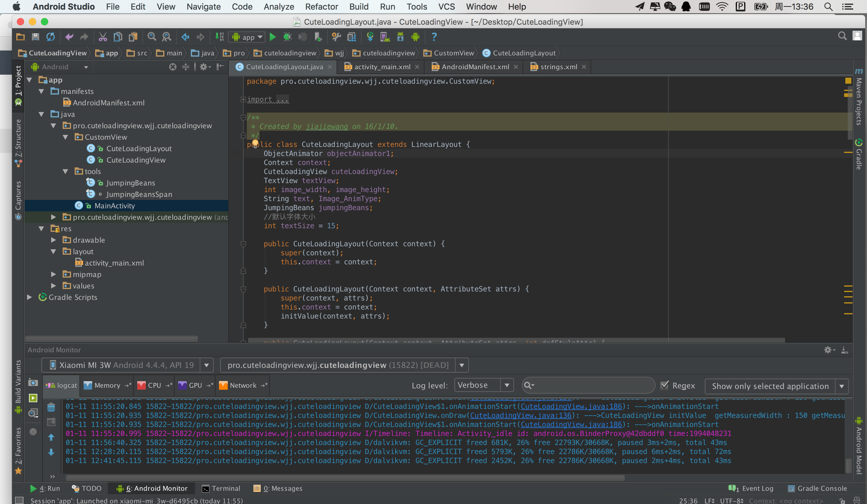Open the CuteLoadingView.java:186 link in first log line
The height and width of the screenshot is (504, 867).
(571, 406)
